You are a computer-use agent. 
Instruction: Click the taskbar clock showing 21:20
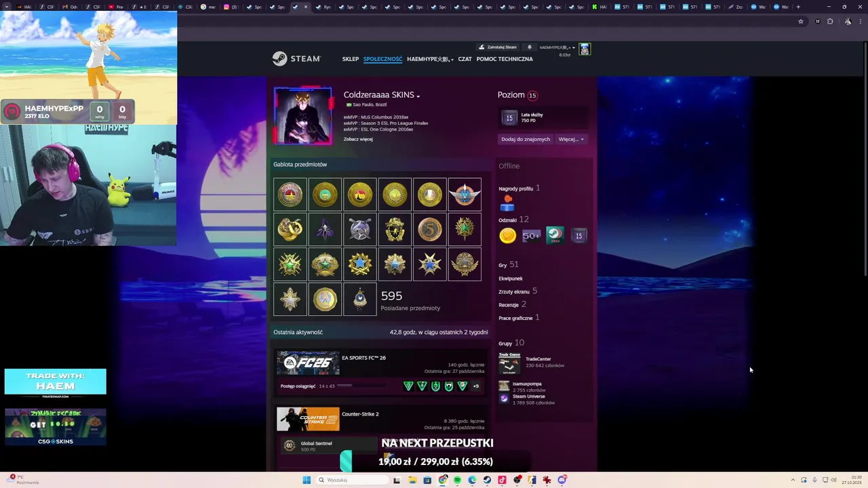851,480
